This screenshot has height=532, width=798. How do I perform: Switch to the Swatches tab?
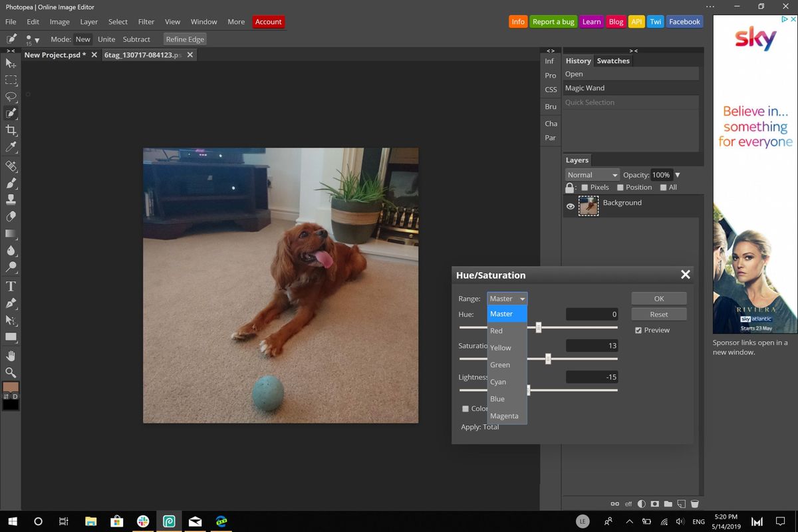point(612,61)
